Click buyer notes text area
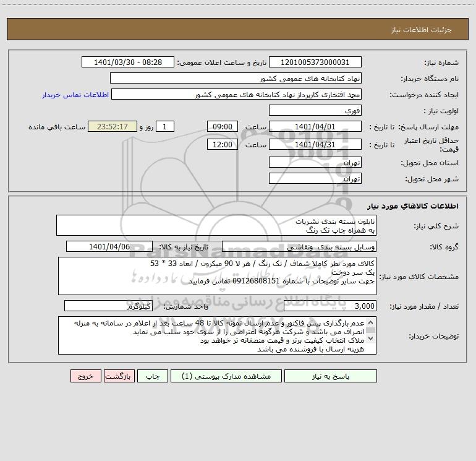The image size is (476, 461). point(217,335)
